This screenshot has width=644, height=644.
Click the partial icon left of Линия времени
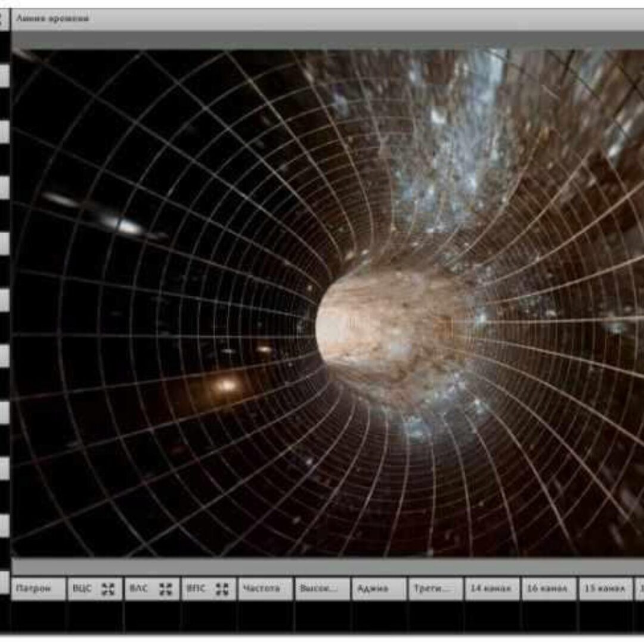tap(4, 19)
